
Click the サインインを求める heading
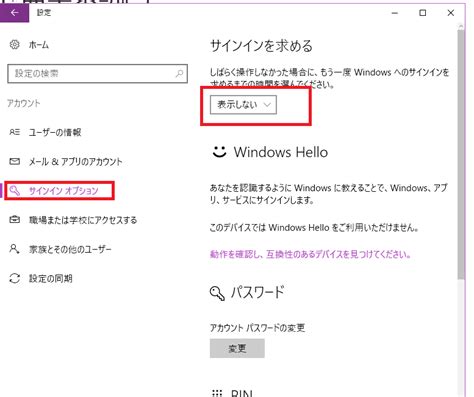[261, 46]
